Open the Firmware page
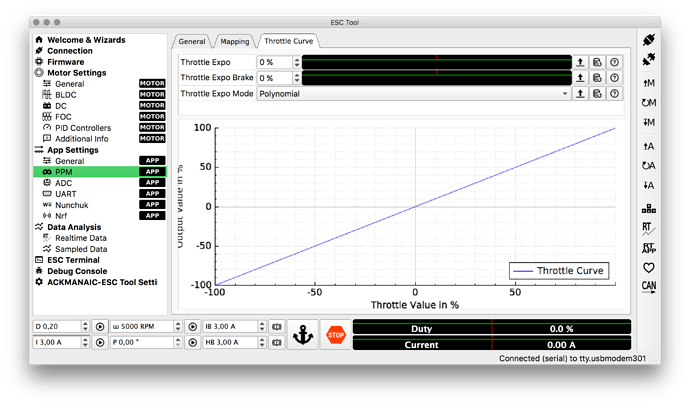690x406 pixels. click(x=66, y=62)
